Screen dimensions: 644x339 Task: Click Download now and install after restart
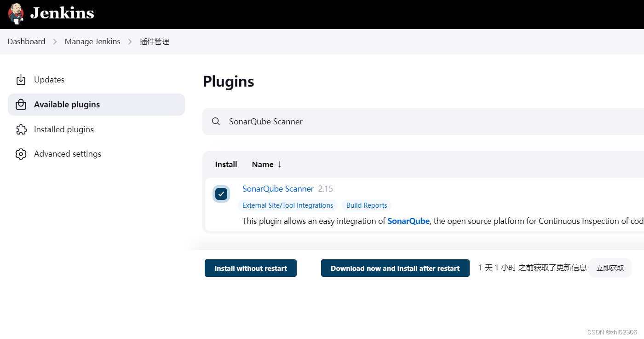point(395,268)
